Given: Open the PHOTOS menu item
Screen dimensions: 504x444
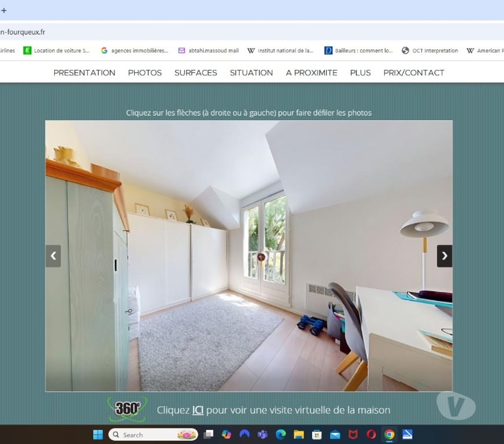Looking at the screenshot, I should pyautogui.click(x=144, y=73).
